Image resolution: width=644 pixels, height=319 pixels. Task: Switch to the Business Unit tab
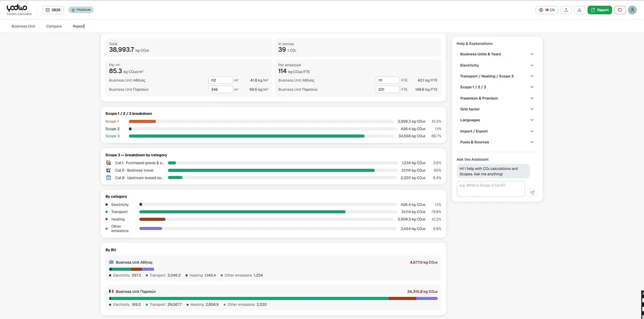(x=23, y=26)
